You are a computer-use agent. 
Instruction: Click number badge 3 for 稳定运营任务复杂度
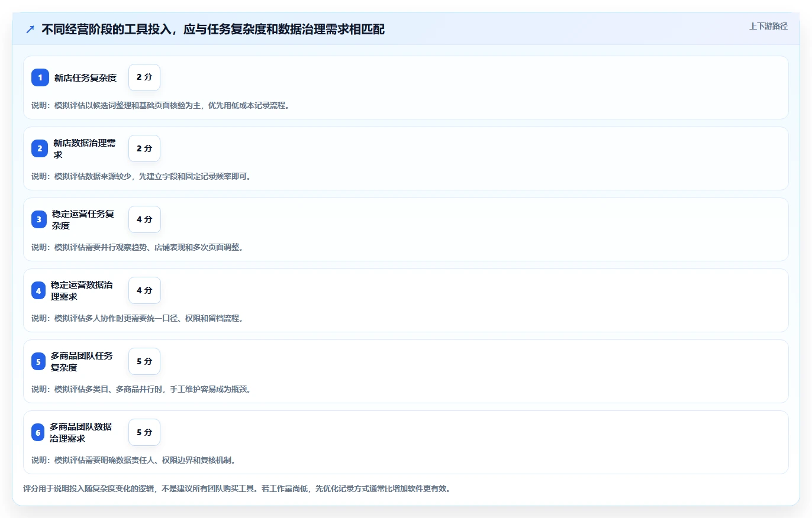tap(39, 219)
